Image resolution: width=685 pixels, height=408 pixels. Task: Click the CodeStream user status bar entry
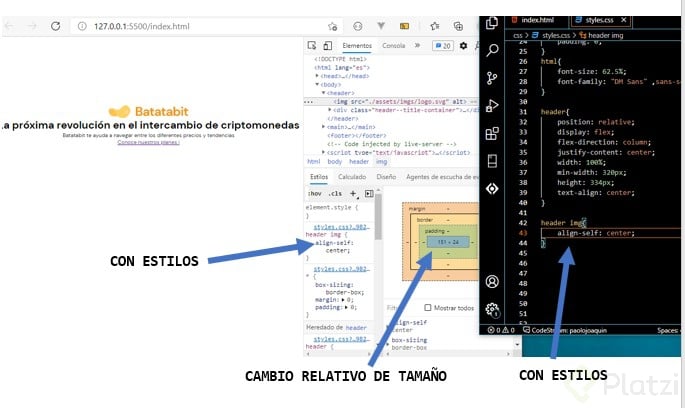(565, 330)
